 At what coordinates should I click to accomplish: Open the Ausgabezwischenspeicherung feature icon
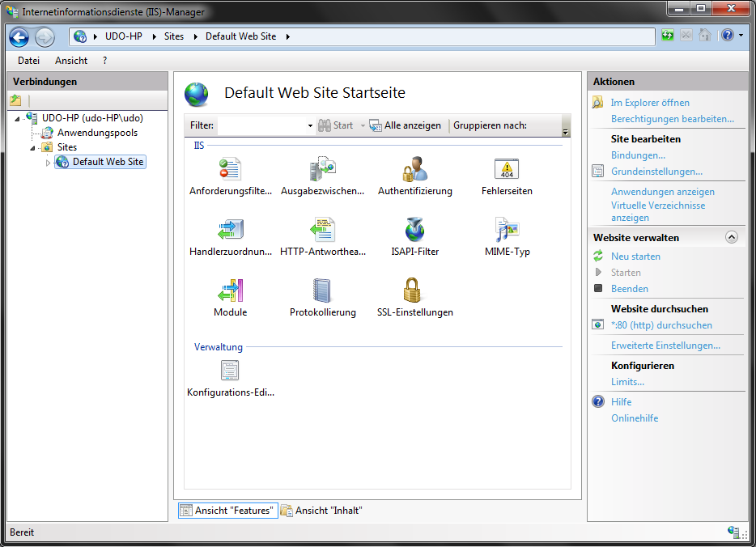click(322, 170)
